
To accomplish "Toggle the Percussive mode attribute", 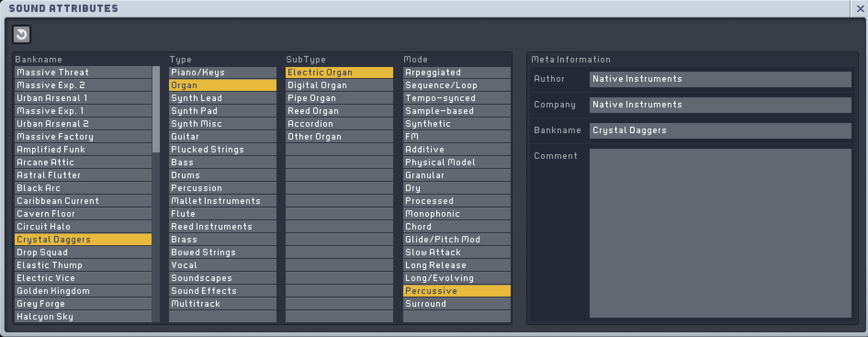I will coord(457,291).
